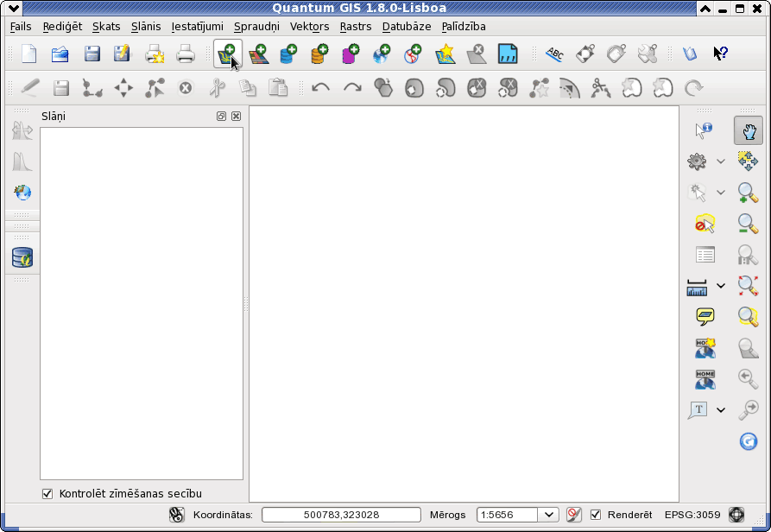
Task: Create a new shapefile layer
Action: (445, 54)
